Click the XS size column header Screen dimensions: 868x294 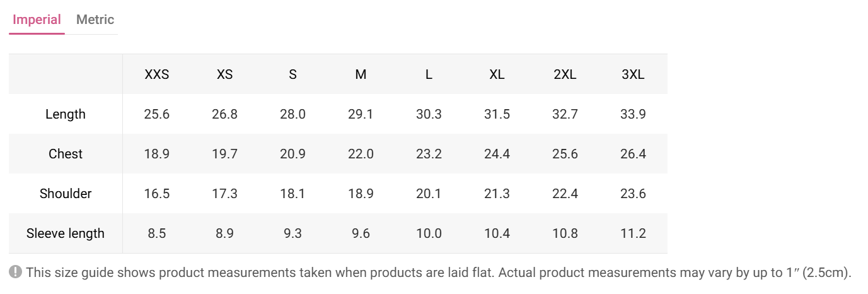point(225,74)
